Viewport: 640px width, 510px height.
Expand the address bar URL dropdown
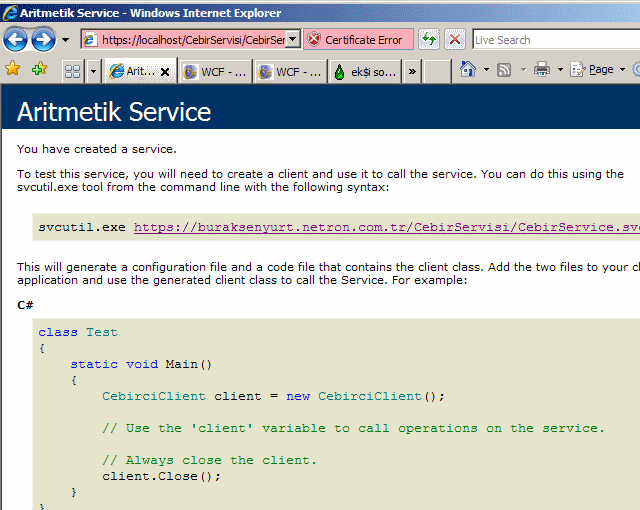tap(293, 40)
